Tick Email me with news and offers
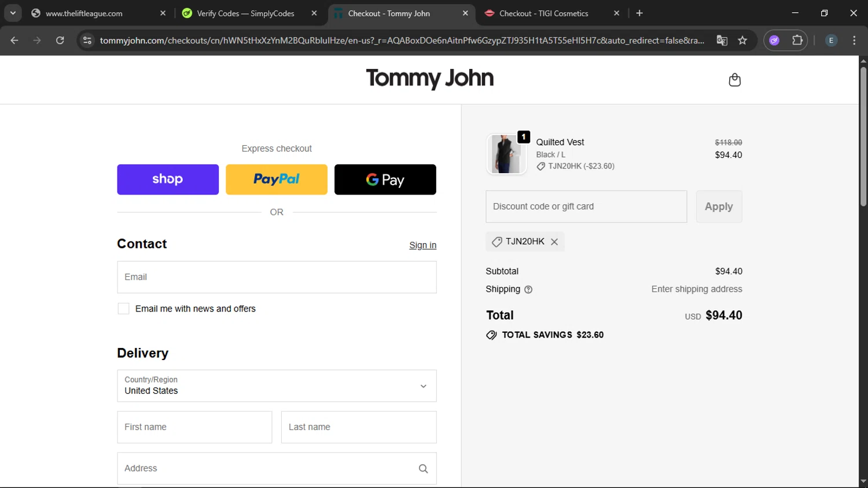The height and width of the screenshot is (488, 868). point(123,309)
